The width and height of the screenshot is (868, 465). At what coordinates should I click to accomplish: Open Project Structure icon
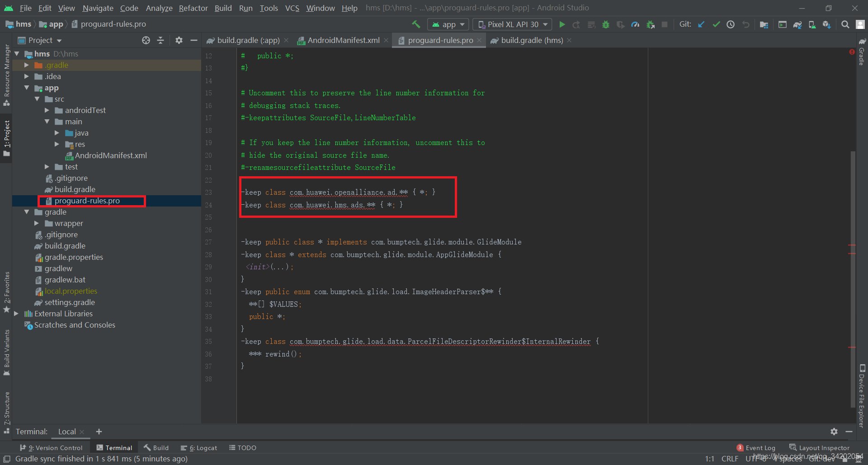point(764,24)
